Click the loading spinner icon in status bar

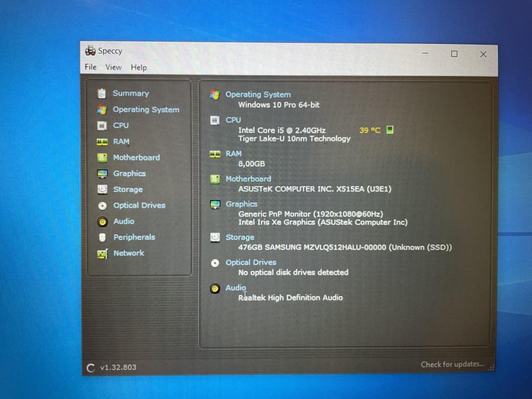[90, 368]
